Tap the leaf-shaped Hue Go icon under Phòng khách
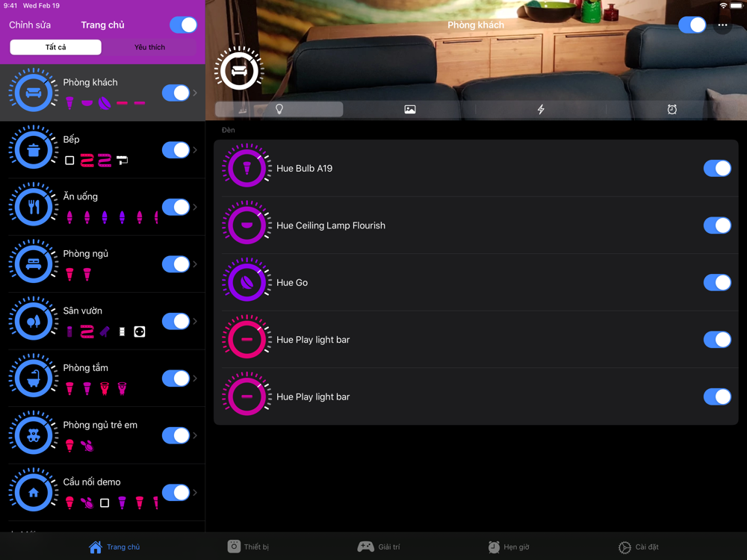 click(105, 103)
